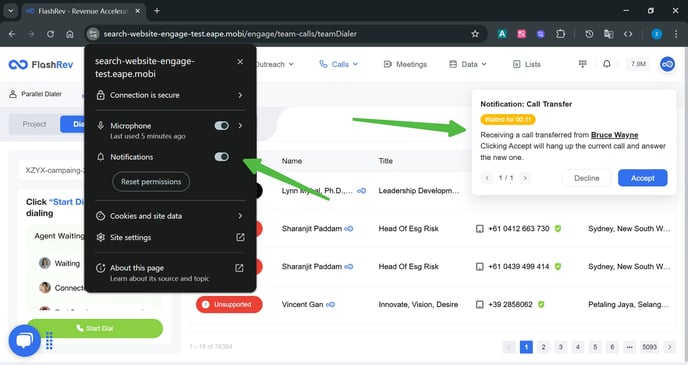Select the FlashRev browser tab
Screen dimensions: 688x365
(82, 11)
